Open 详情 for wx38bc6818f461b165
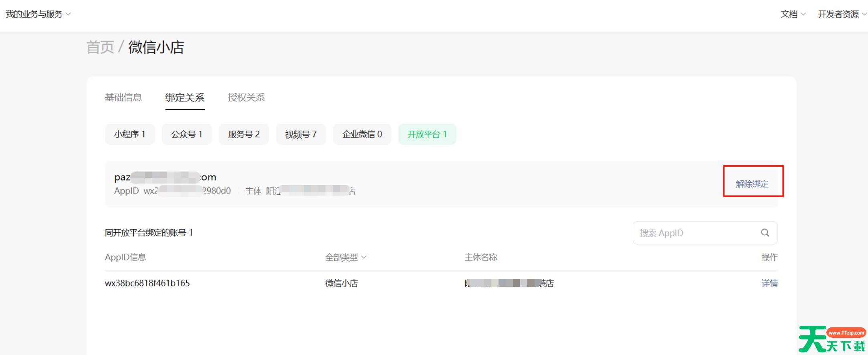Viewport: 868px width, 355px height. (x=769, y=283)
